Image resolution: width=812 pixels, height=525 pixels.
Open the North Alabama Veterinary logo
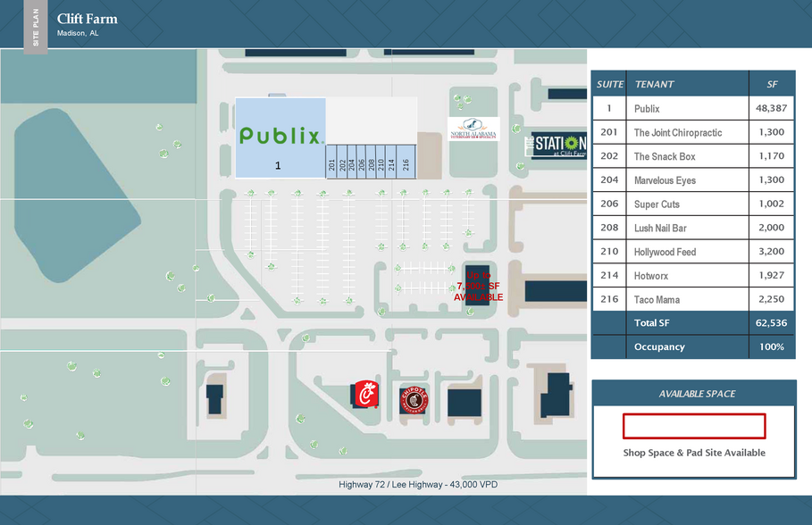[473, 129]
